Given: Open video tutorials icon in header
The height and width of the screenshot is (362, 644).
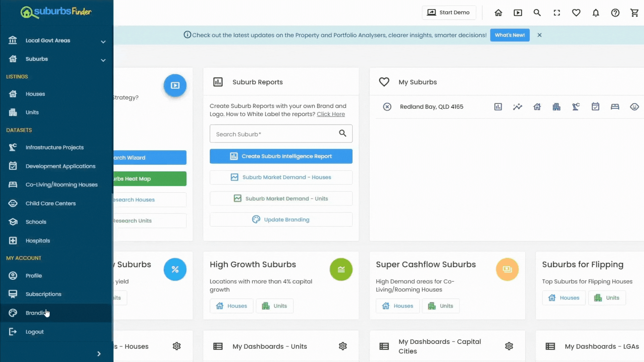Looking at the screenshot, I should (x=518, y=13).
